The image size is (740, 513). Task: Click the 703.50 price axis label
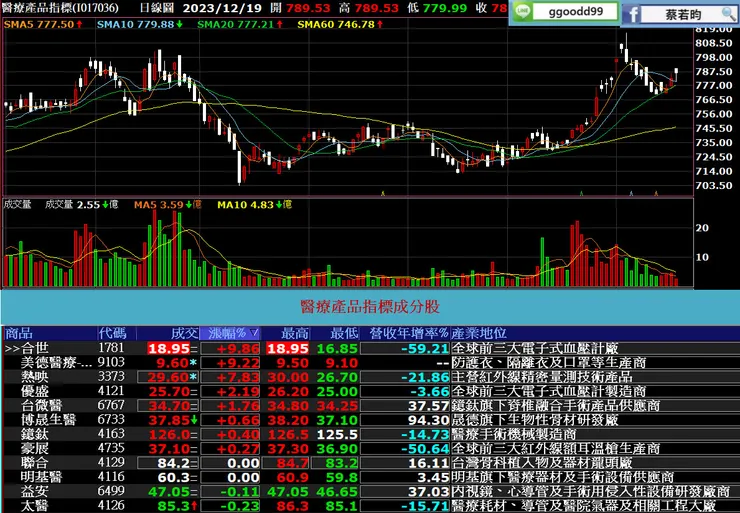(x=714, y=185)
